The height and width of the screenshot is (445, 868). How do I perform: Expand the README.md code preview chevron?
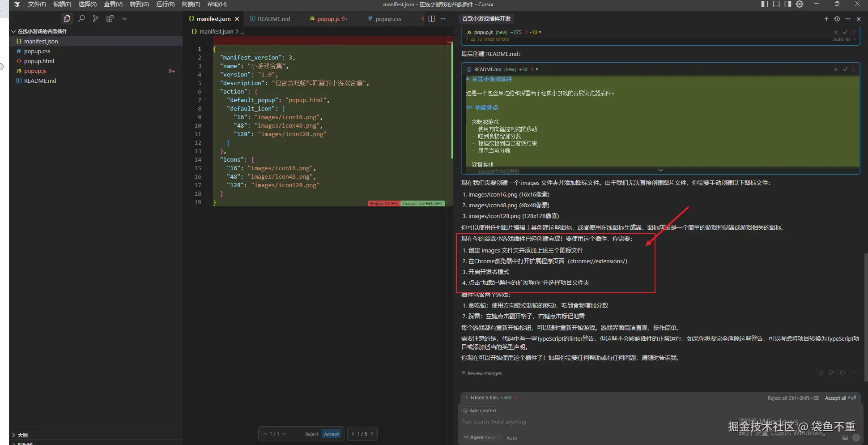pos(660,170)
